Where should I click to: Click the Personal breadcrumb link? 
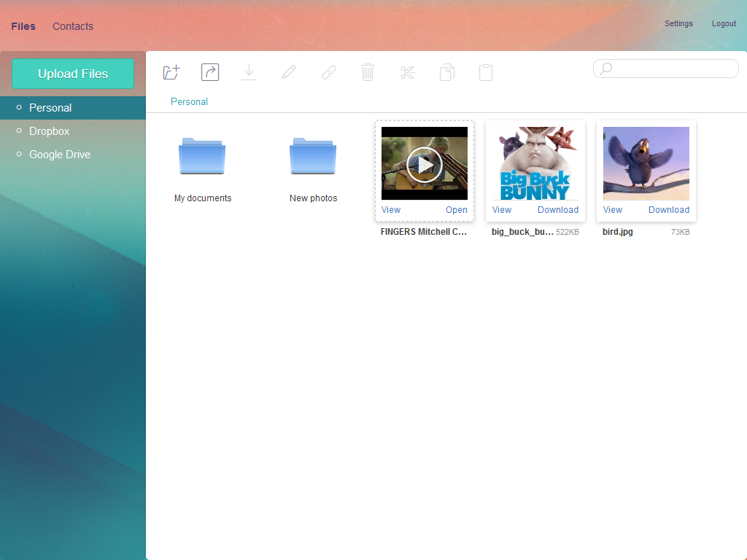pos(189,101)
